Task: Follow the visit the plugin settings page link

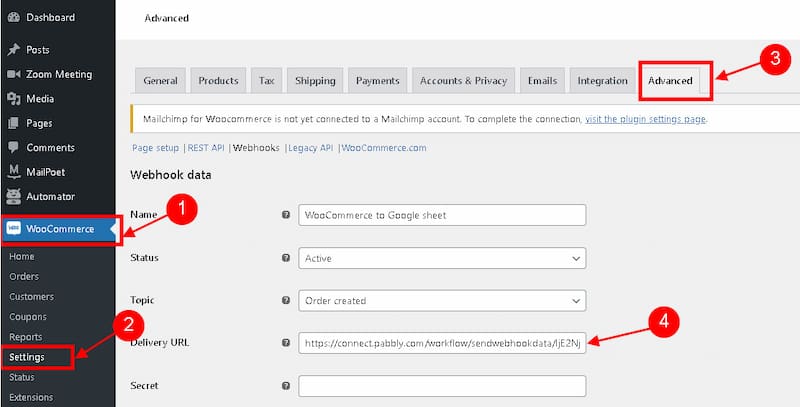Action: [x=645, y=119]
